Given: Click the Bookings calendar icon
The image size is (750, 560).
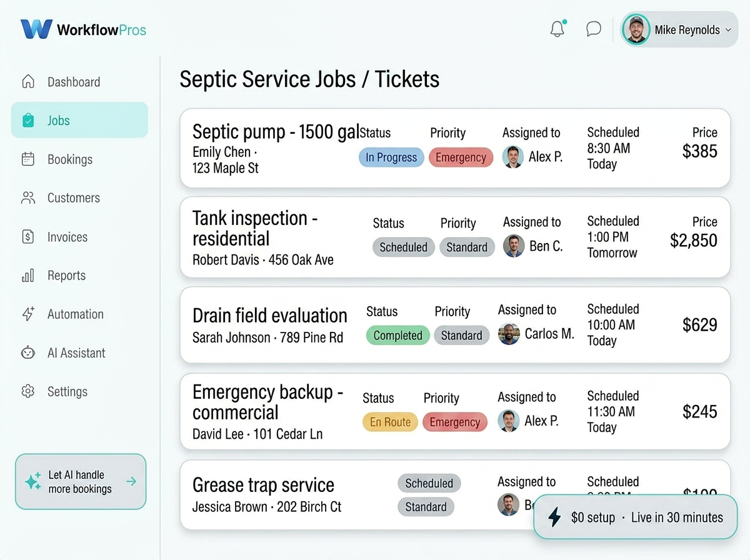Looking at the screenshot, I should tap(28, 159).
